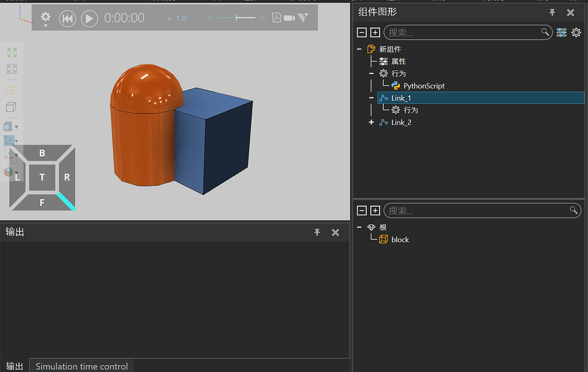Toggle the pin on the 组件图形 panel
Image resolution: width=588 pixels, height=372 pixels.
click(552, 12)
